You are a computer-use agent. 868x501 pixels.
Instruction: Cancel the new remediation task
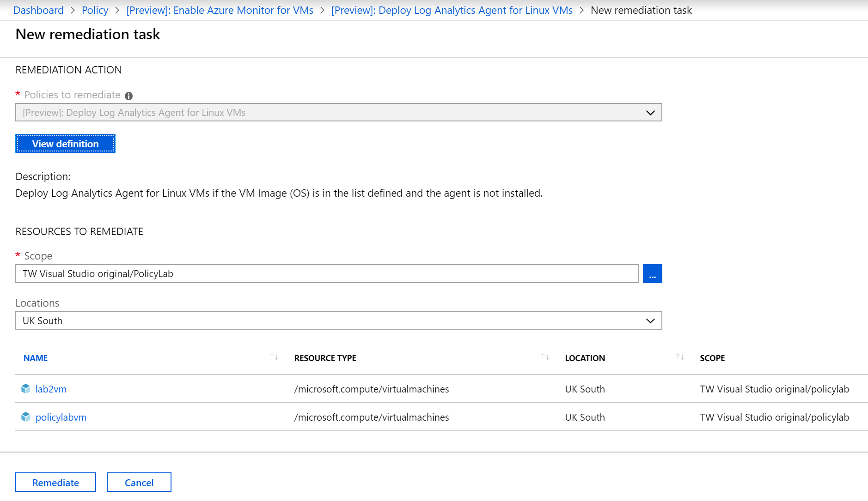[x=139, y=482]
